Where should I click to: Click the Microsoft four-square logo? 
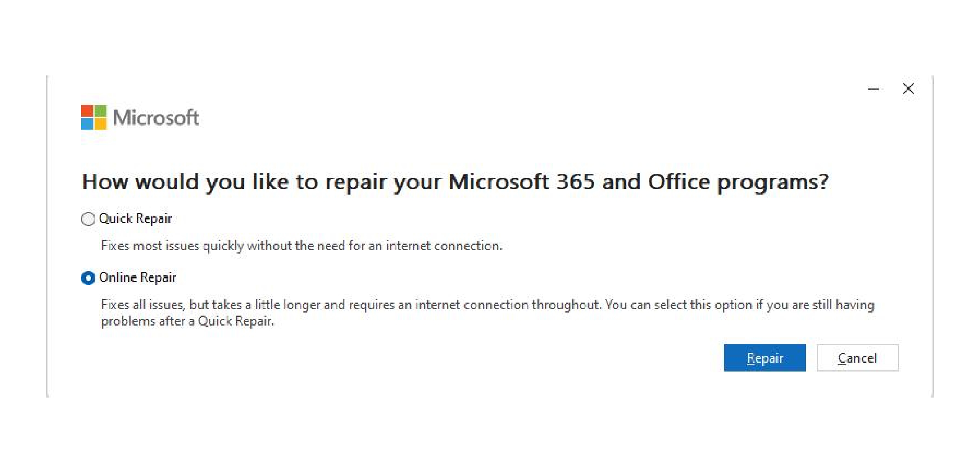point(94,118)
